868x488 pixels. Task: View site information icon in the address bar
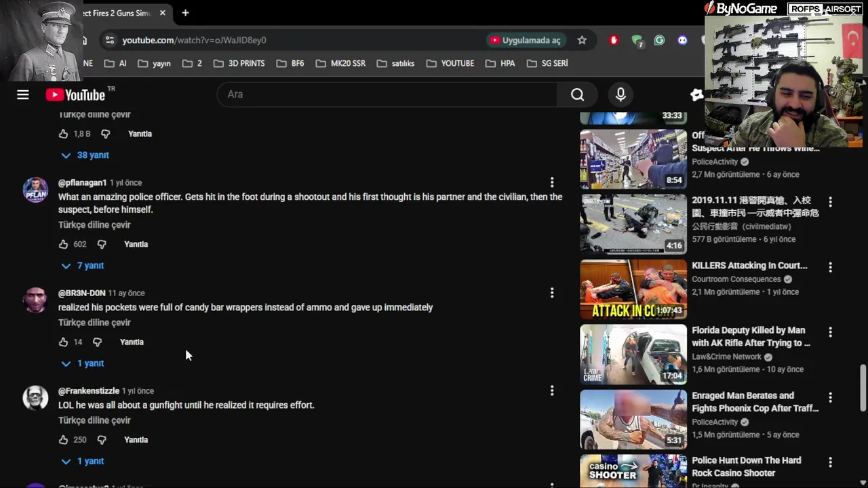coord(110,40)
